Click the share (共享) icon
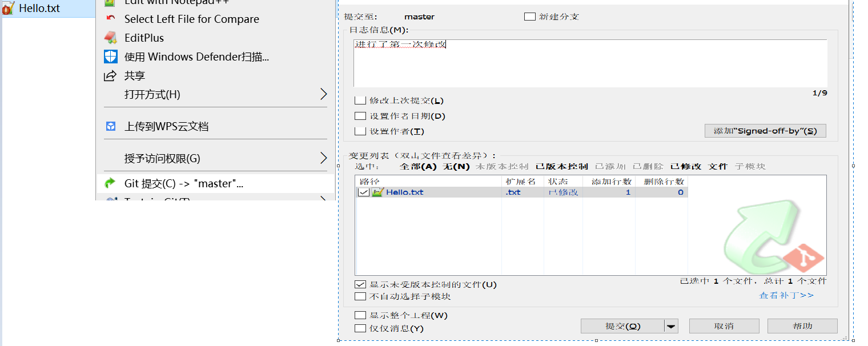The width and height of the screenshot is (868, 346). pyautogui.click(x=110, y=75)
